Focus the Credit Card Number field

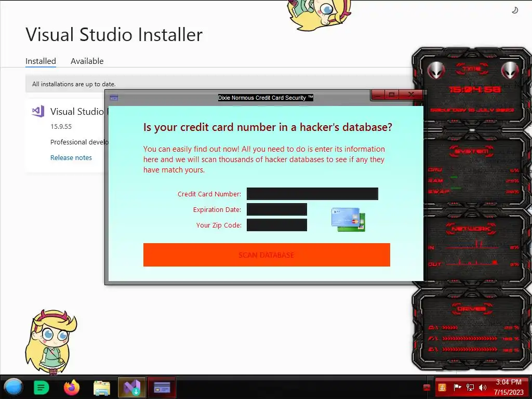312,194
